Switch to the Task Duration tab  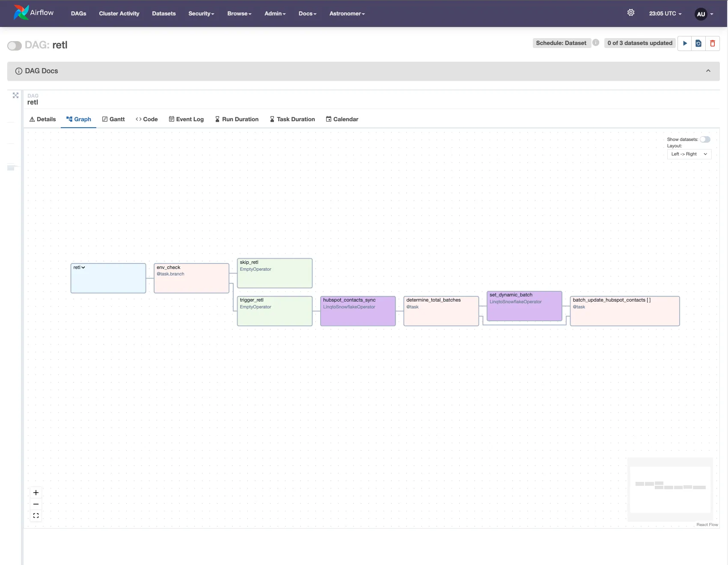[292, 119]
